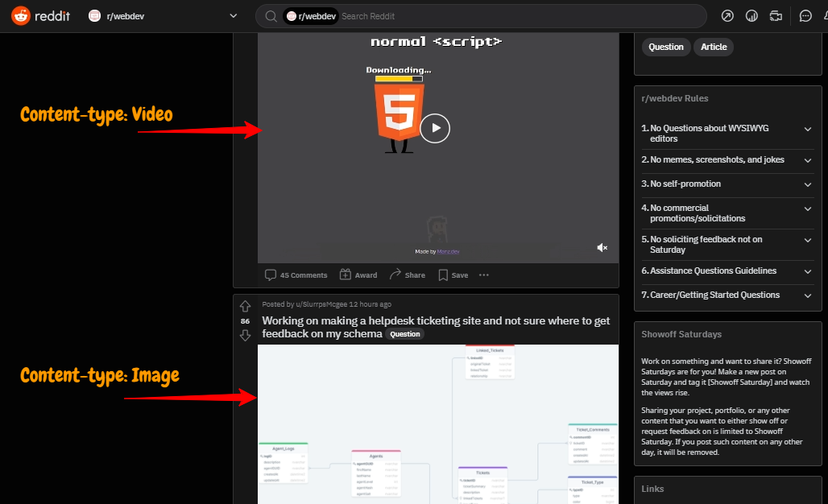The height and width of the screenshot is (504, 828).
Task: Unmute the HTML5 video post
Action: pos(602,248)
